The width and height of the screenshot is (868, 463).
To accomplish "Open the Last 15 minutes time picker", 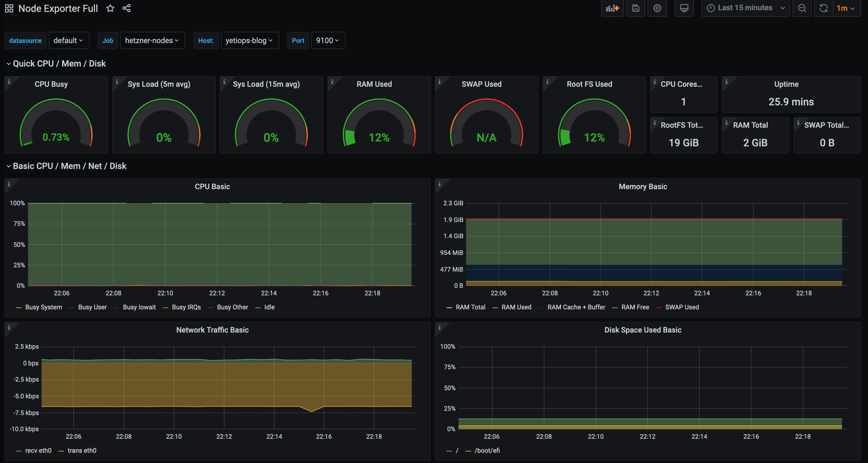I will pyautogui.click(x=745, y=8).
